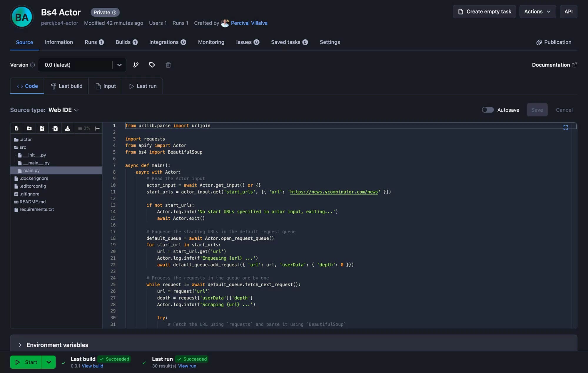Create a new folder in the file tree
This screenshot has width=588, height=373.
[29, 128]
